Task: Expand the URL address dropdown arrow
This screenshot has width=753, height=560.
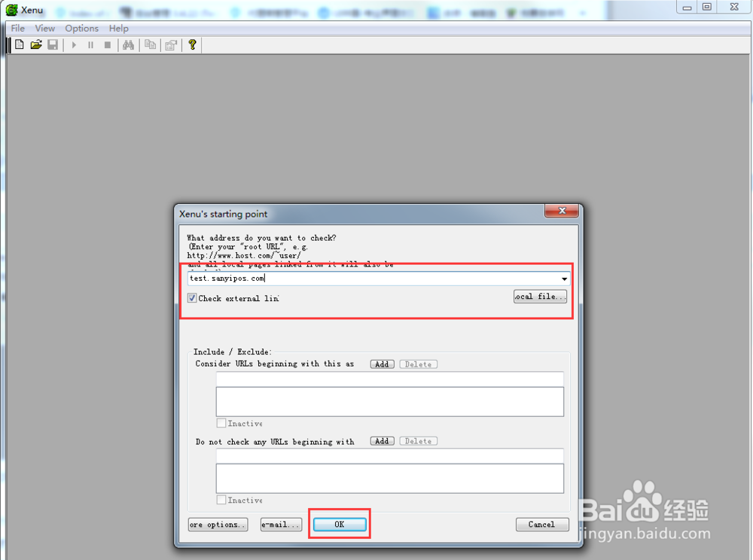Action: pos(564,278)
